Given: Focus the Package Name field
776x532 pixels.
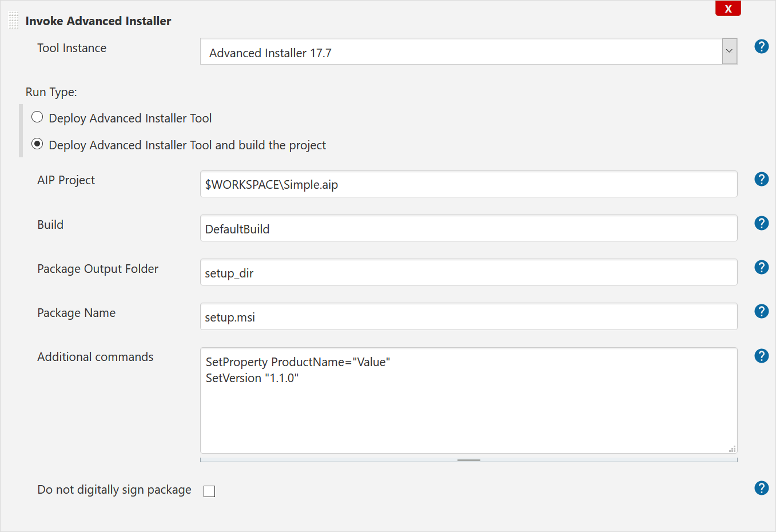Looking at the screenshot, I should click(x=468, y=316).
